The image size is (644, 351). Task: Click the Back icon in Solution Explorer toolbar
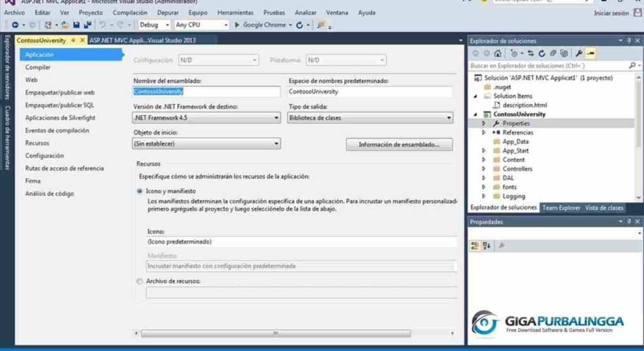click(x=475, y=53)
